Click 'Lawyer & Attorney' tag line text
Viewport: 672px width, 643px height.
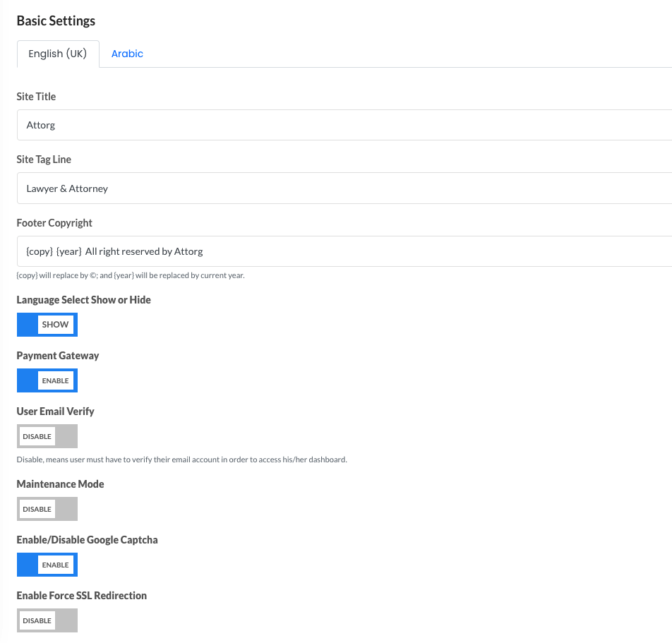tap(67, 188)
